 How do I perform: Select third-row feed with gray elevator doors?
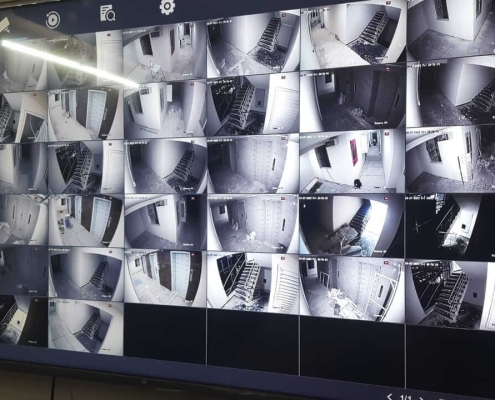point(253,164)
